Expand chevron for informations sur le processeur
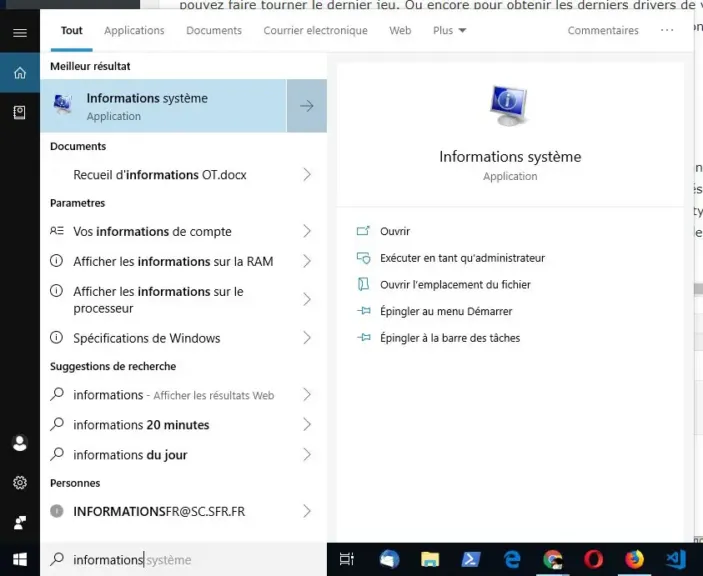This screenshot has width=703, height=576. pos(307,299)
